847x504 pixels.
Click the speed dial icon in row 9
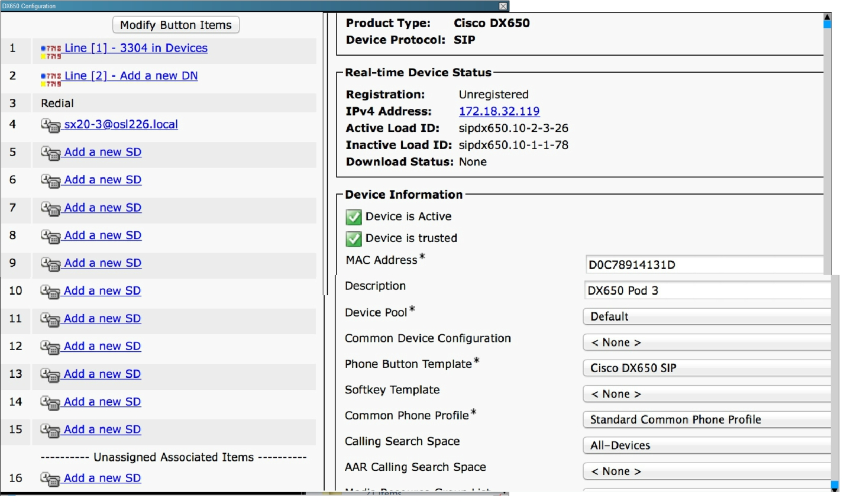pyautogui.click(x=51, y=264)
